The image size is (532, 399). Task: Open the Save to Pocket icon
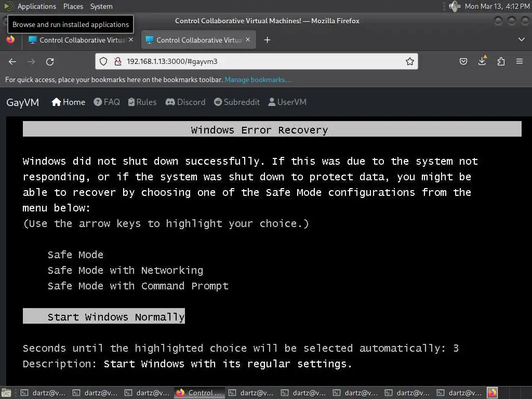click(463, 61)
